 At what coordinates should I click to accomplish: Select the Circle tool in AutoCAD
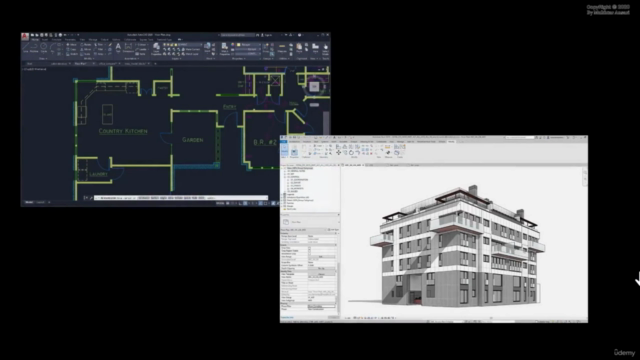tap(44, 47)
